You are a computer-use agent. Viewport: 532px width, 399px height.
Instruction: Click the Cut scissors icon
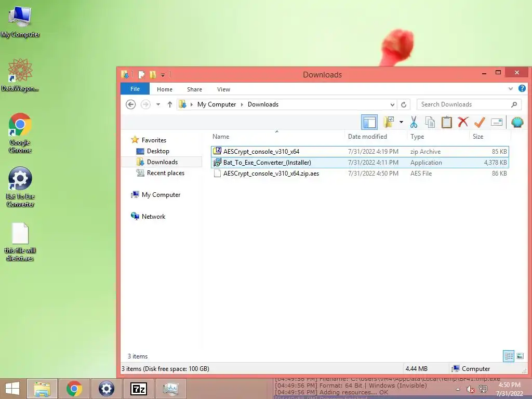click(414, 122)
